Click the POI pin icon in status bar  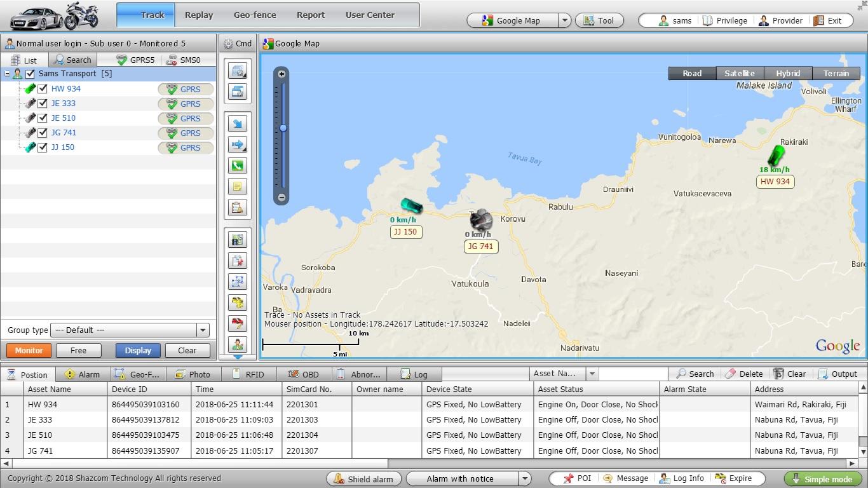pos(568,478)
